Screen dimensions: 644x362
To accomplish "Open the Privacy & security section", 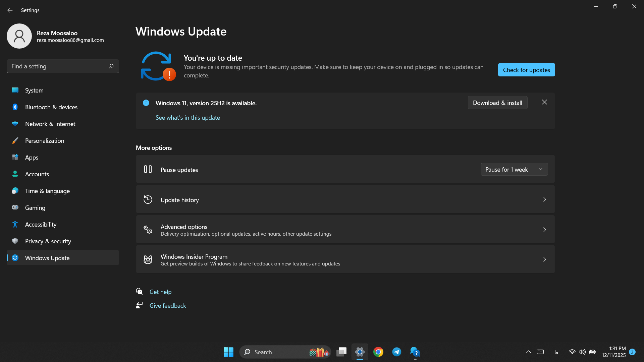I will pos(48,241).
